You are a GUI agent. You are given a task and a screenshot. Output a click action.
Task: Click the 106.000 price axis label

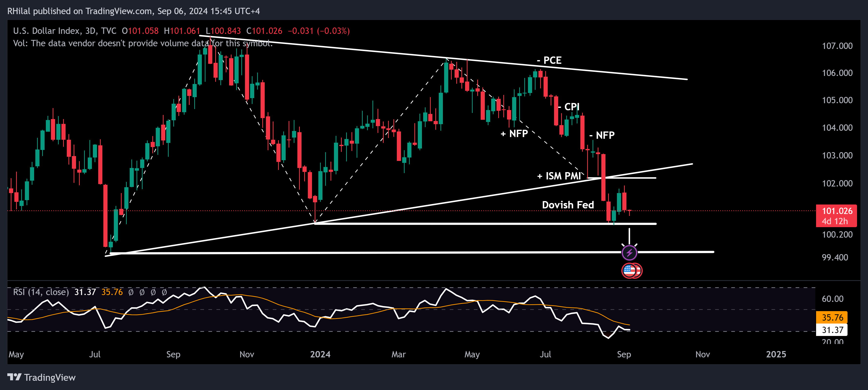[837, 73]
